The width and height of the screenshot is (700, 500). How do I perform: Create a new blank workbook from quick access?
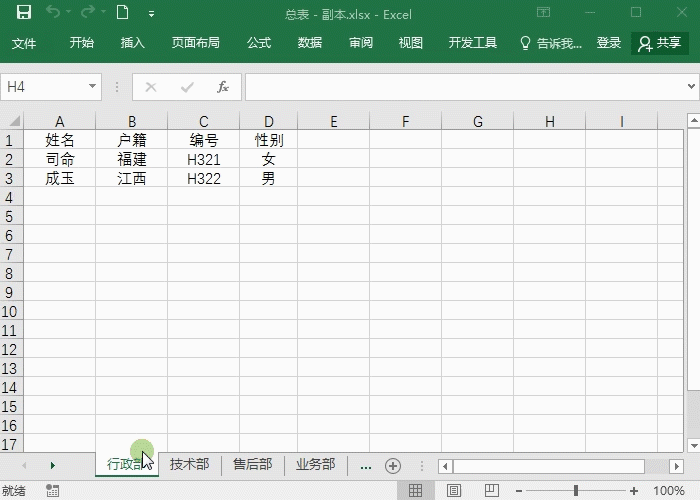click(x=122, y=12)
